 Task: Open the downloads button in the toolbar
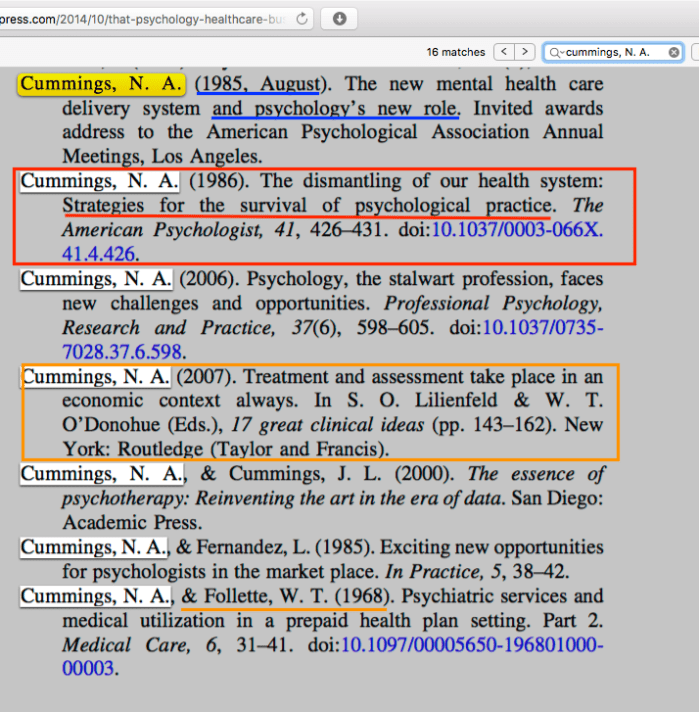[340, 18]
